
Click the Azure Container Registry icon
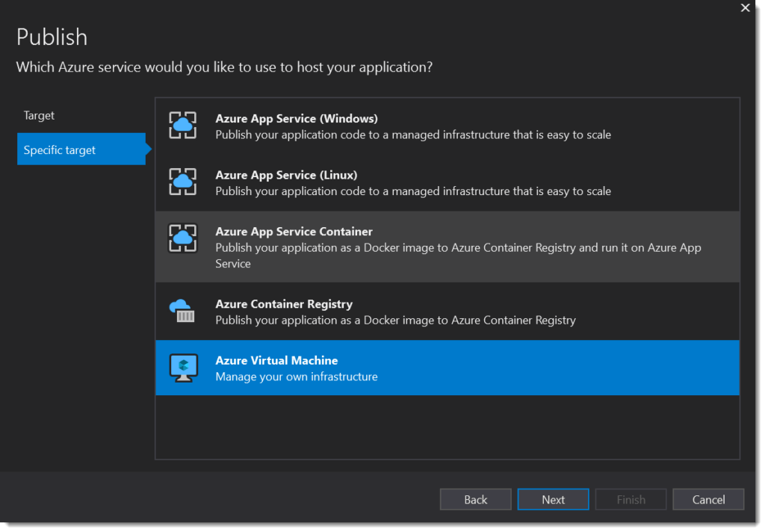coord(182,311)
